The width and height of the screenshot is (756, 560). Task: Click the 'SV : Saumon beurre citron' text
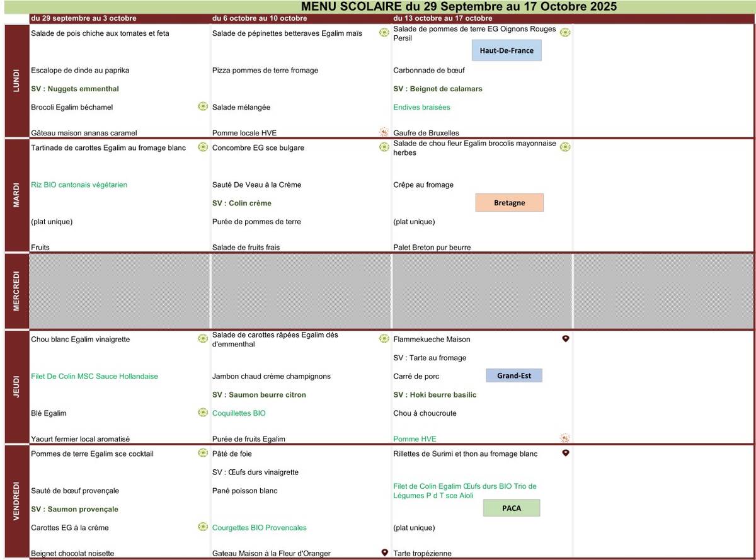coord(259,395)
